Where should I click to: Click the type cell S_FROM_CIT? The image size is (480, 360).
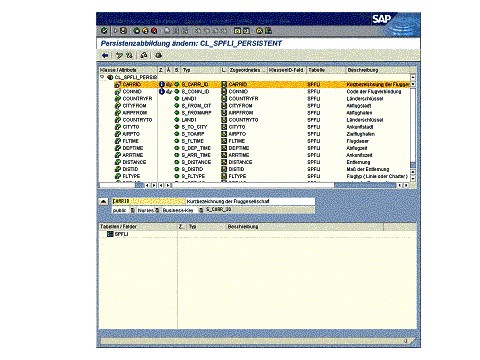coord(196,106)
